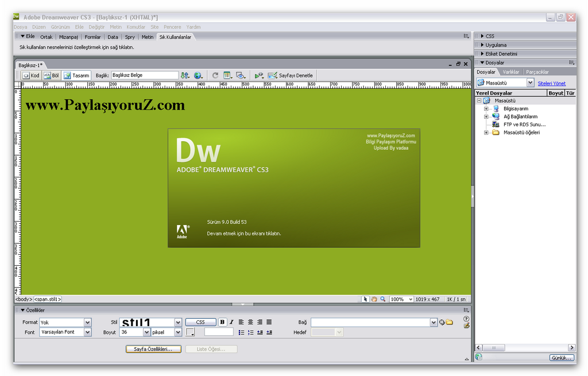Switch to Kod view
This screenshot has width=588, height=376.
coord(31,75)
